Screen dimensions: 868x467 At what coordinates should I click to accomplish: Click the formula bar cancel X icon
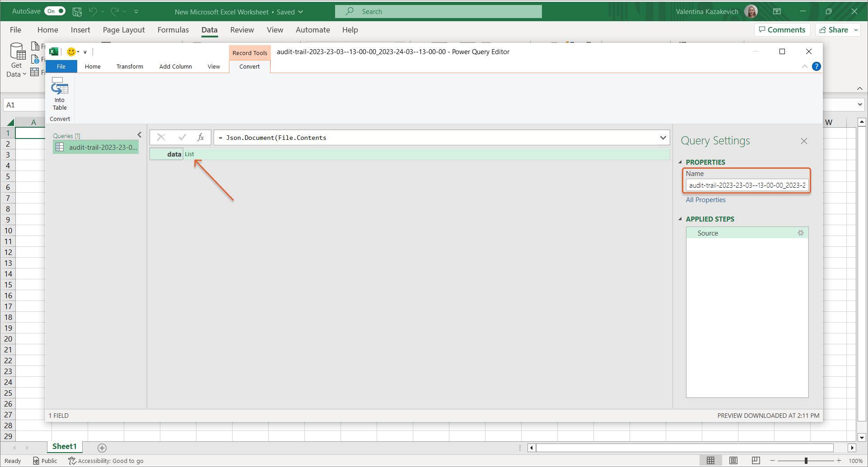[x=161, y=137]
